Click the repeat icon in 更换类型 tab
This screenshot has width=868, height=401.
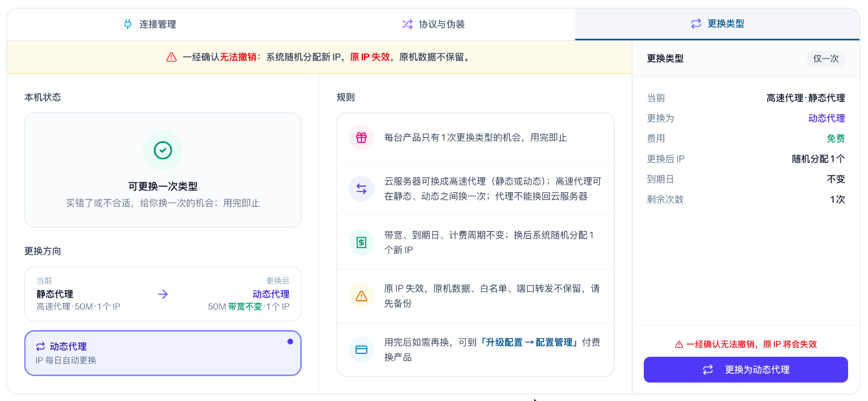696,24
